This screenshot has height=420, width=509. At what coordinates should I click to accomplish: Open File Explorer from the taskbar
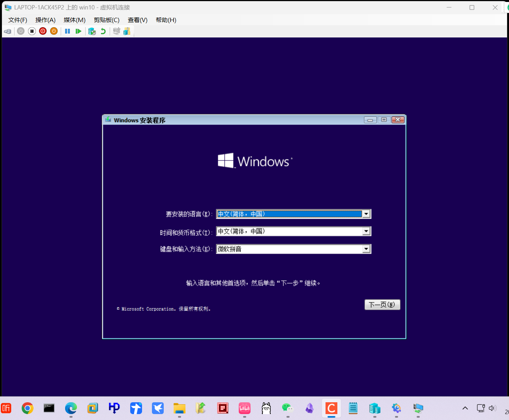click(x=180, y=408)
